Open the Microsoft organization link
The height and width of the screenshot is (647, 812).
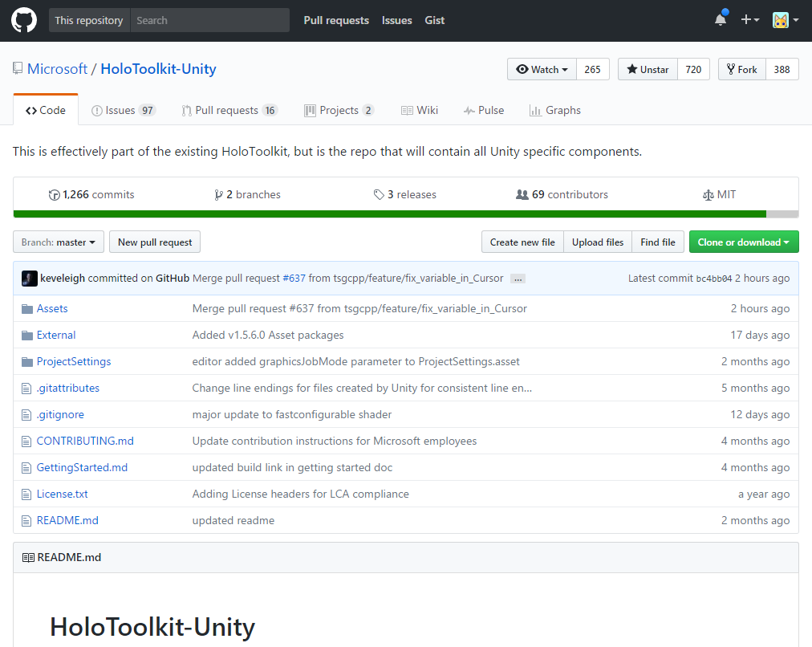58,69
